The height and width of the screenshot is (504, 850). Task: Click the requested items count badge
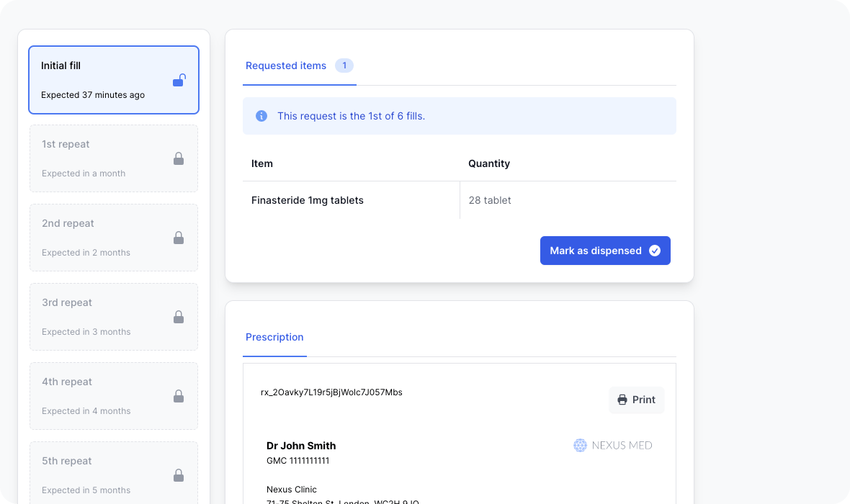[x=344, y=66]
